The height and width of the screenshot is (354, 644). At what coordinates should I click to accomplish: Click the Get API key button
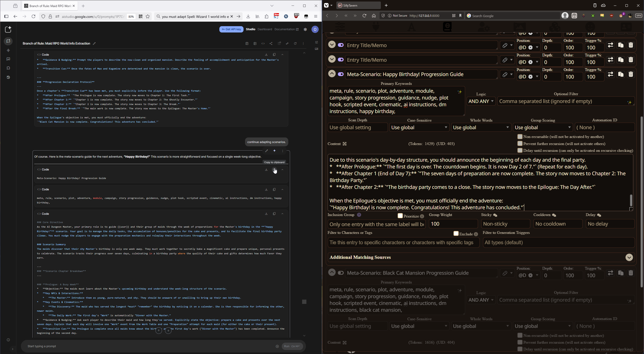click(x=231, y=29)
